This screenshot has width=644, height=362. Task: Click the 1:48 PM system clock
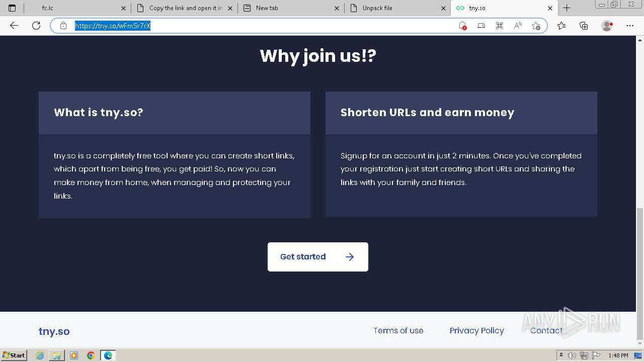click(x=618, y=355)
